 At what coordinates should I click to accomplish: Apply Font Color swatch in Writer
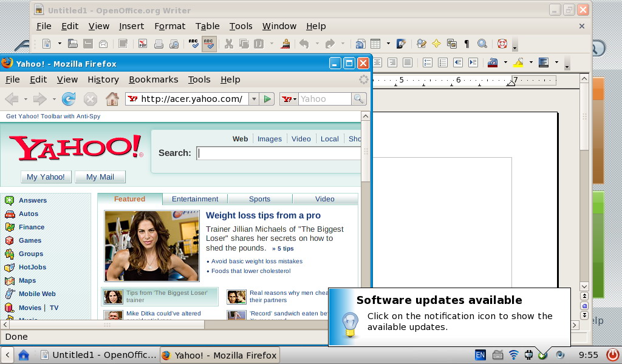tap(492, 62)
